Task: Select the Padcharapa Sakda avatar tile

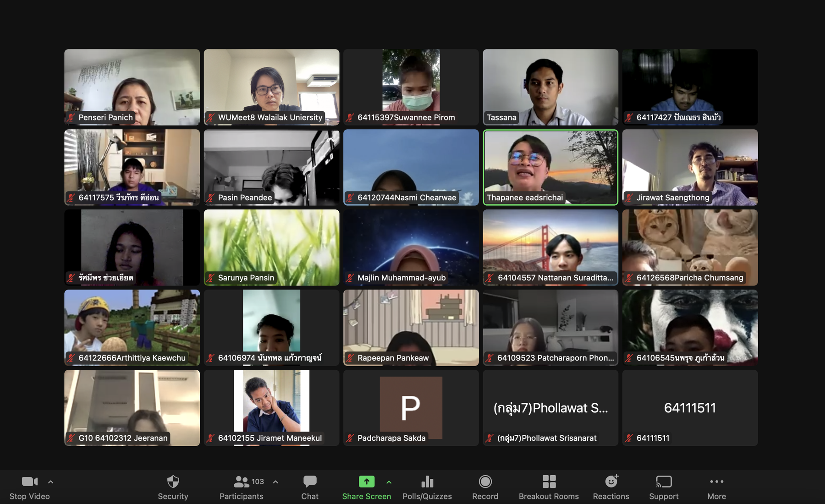Action: coord(411,408)
